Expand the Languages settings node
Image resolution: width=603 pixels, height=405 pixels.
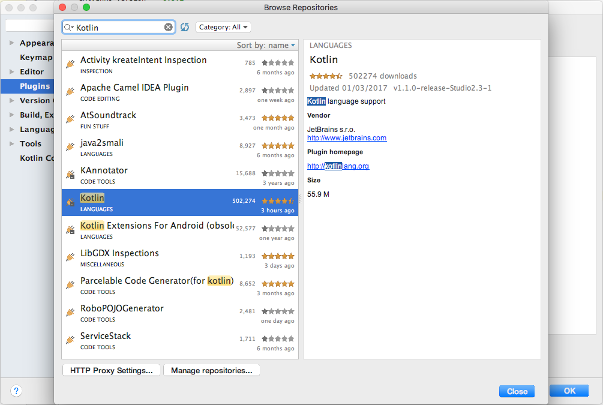coord(12,130)
